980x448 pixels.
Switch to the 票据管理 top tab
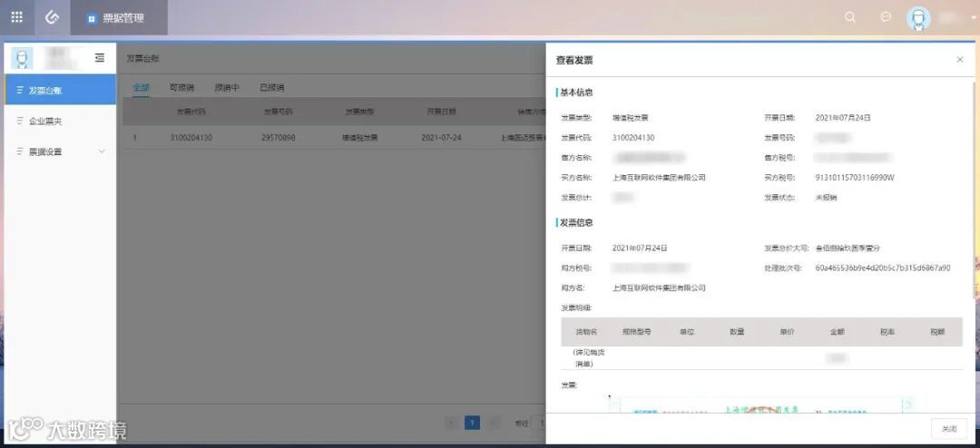[x=118, y=18]
